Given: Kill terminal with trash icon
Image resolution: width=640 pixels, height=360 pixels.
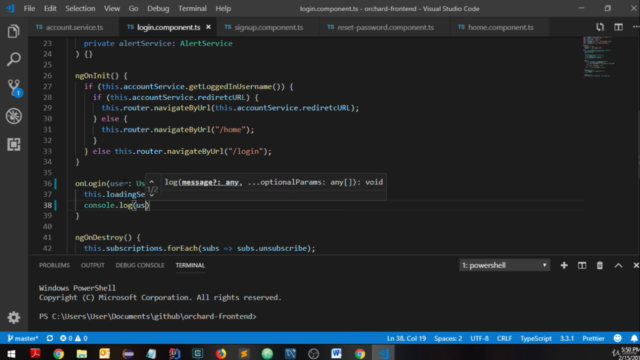Looking at the screenshot, I should pos(600,265).
